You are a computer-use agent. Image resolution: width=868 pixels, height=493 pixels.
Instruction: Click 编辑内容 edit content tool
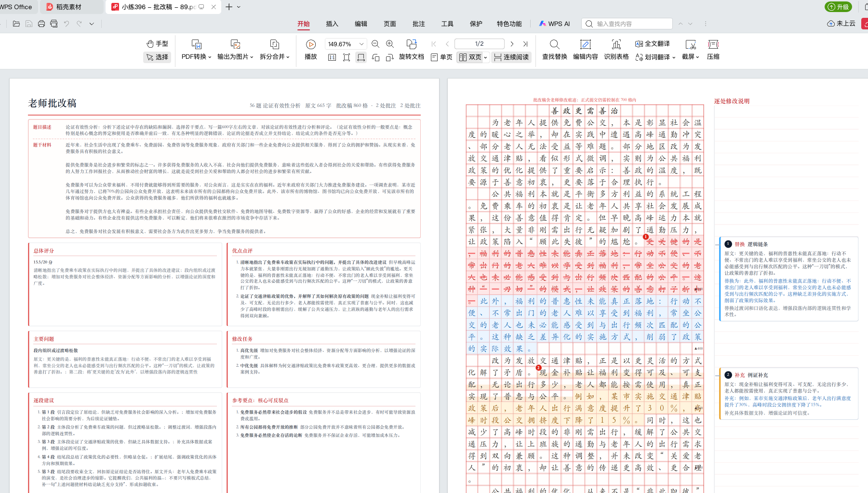click(586, 50)
